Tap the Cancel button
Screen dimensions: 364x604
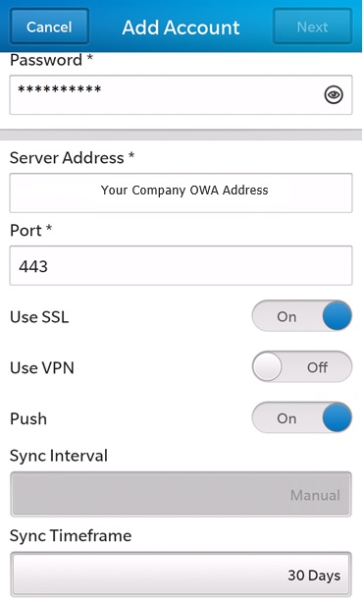click(49, 27)
